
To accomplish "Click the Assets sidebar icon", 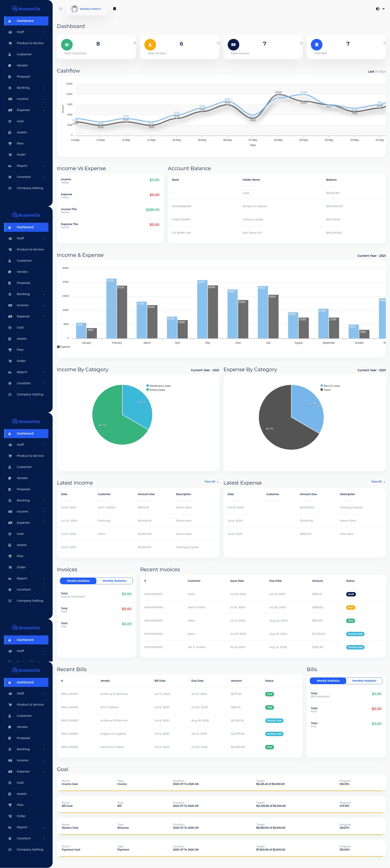I will point(9,132).
